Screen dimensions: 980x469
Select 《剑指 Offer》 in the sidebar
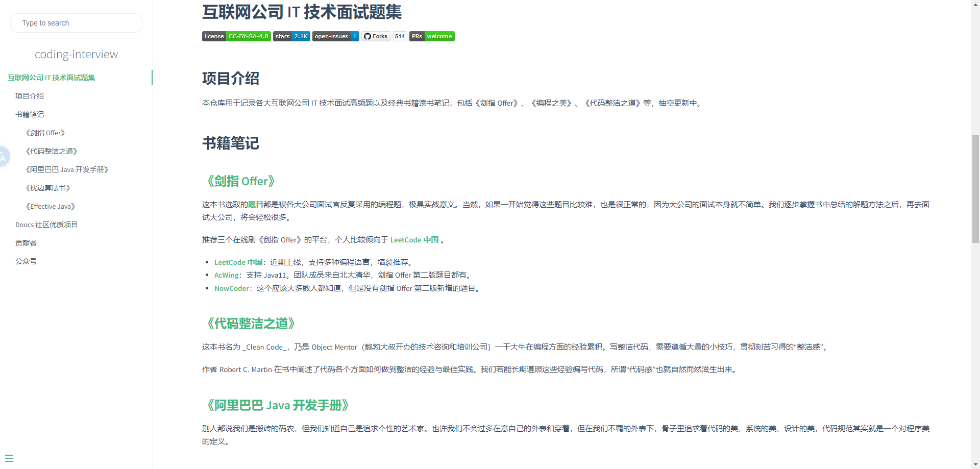tap(45, 133)
